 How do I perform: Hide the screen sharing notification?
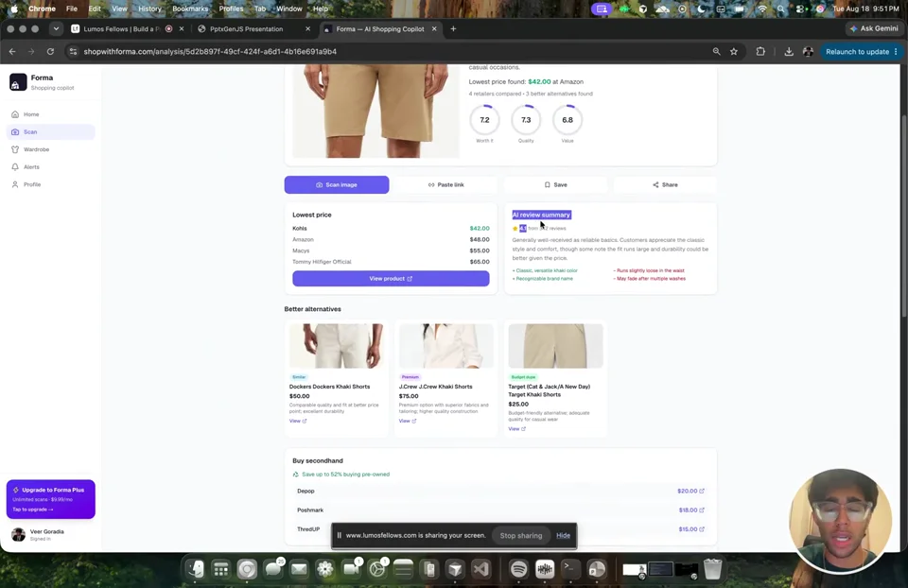click(563, 535)
